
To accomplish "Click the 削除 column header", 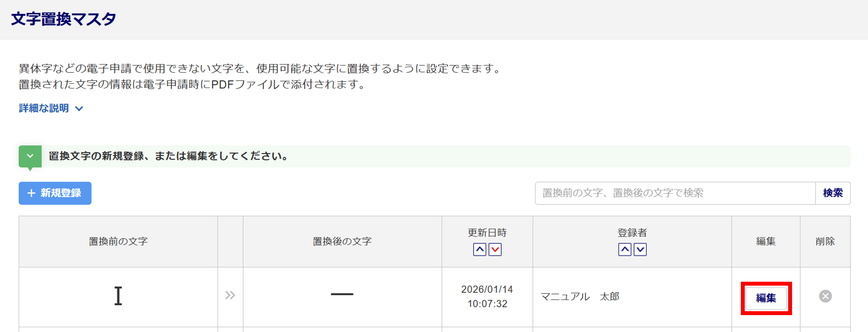I will (x=825, y=241).
